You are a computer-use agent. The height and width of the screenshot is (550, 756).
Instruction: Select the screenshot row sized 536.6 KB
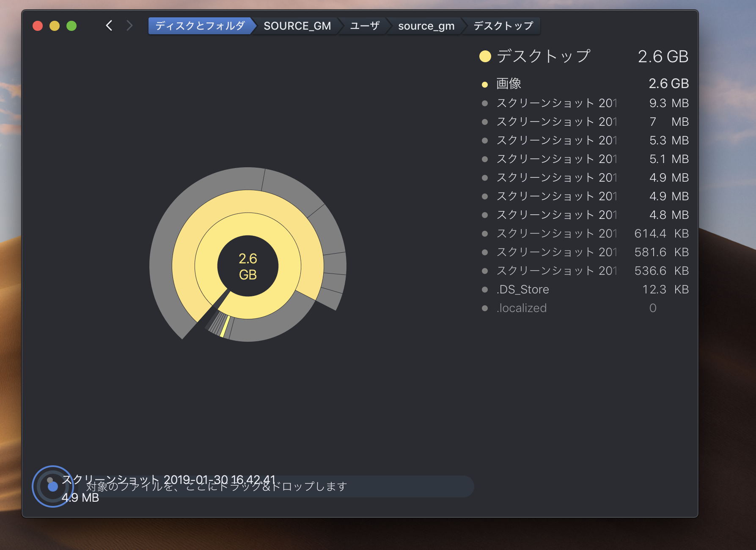[x=585, y=271]
